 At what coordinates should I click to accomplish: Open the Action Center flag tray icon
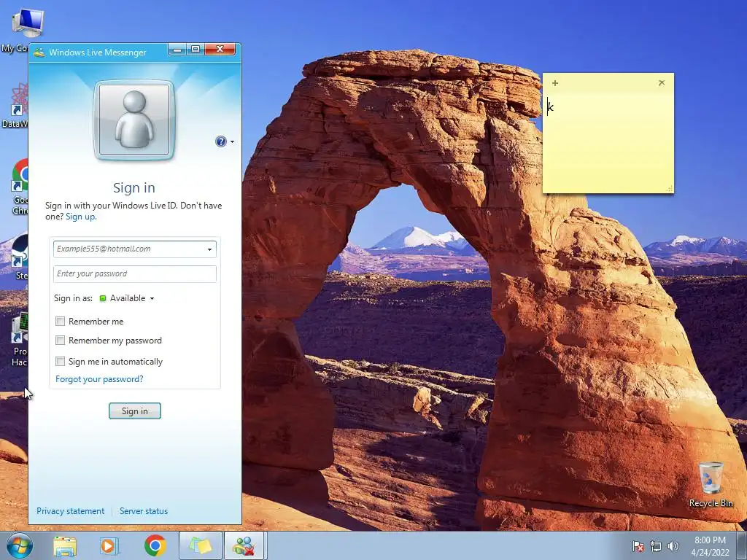tap(638, 546)
